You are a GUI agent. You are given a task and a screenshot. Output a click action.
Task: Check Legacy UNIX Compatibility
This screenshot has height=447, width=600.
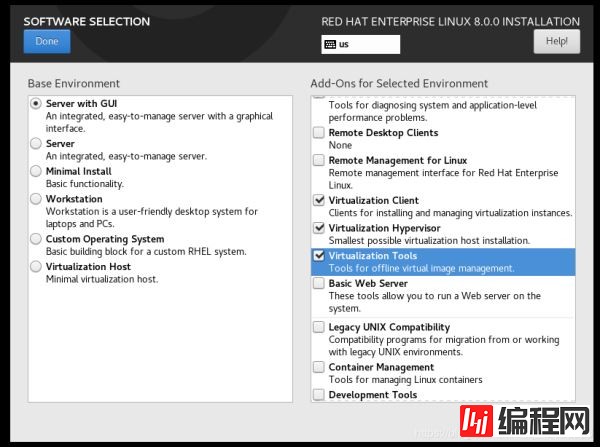click(318, 327)
